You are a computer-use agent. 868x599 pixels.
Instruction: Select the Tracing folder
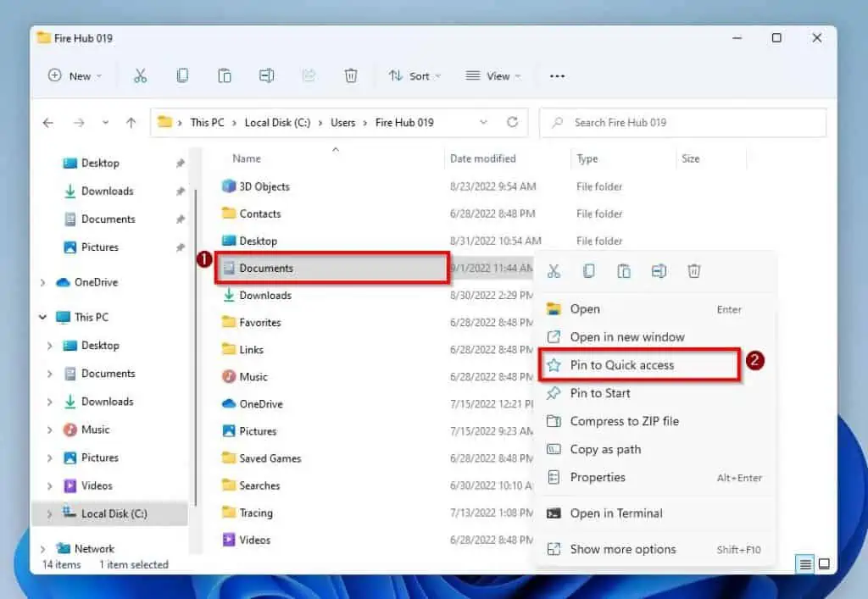pyautogui.click(x=247, y=513)
